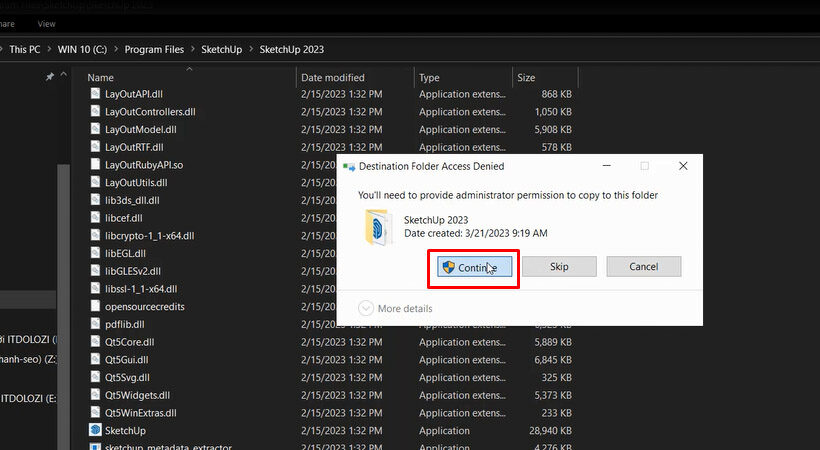Click the Continue button in the dialog
This screenshot has width=820, height=450.
[476, 267]
